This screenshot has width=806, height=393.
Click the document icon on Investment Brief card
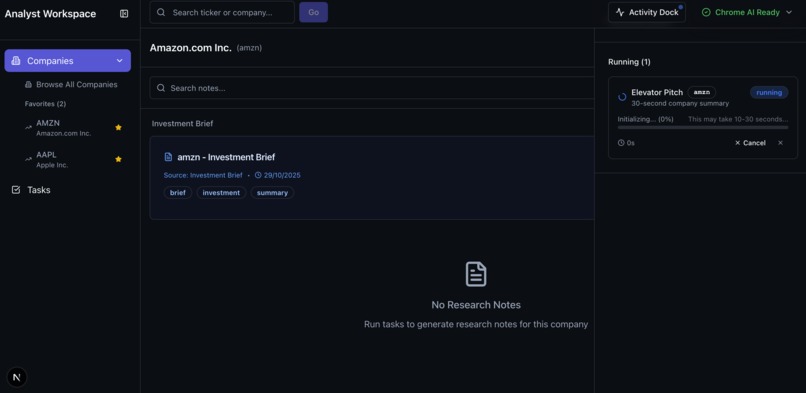tap(168, 157)
